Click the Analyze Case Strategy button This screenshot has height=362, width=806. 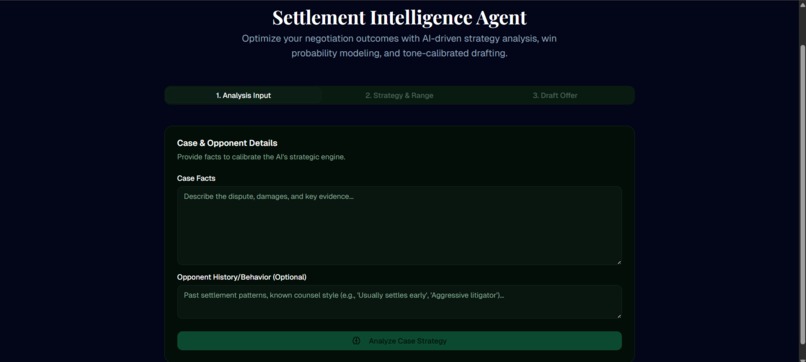click(x=399, y=341)
